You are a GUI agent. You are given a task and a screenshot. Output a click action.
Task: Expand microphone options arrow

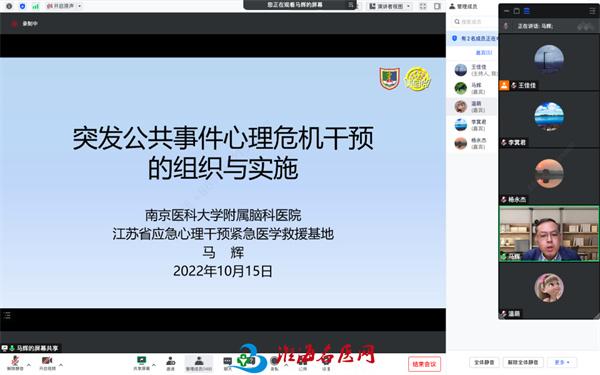[x=29, y=364]
